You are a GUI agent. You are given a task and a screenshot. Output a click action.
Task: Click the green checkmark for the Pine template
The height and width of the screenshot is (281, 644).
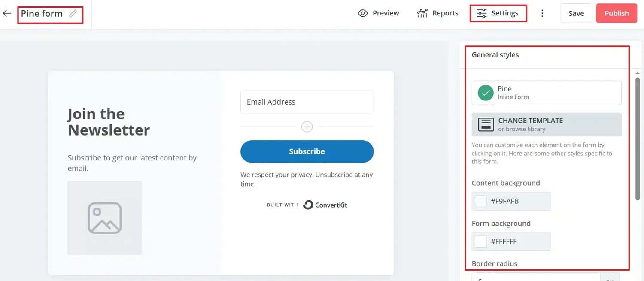[486, 93]
